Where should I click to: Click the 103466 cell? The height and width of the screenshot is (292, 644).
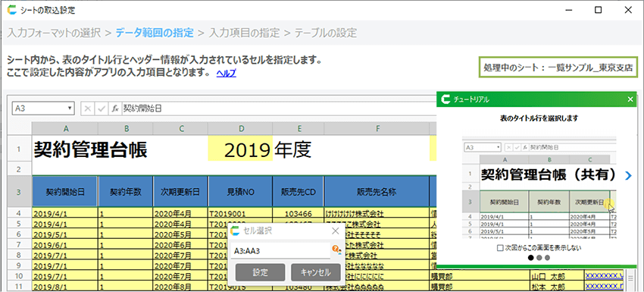299,214
